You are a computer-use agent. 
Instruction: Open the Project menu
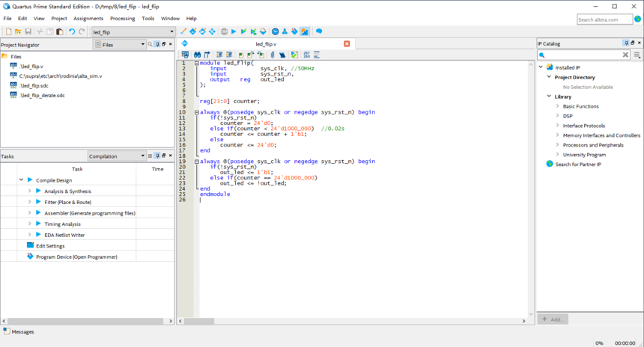59,19
